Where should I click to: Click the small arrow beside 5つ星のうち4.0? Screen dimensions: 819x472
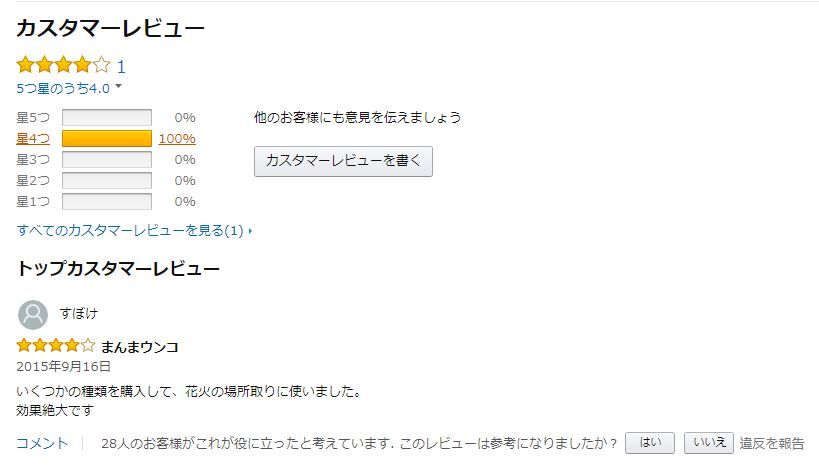tap(119, 86)
